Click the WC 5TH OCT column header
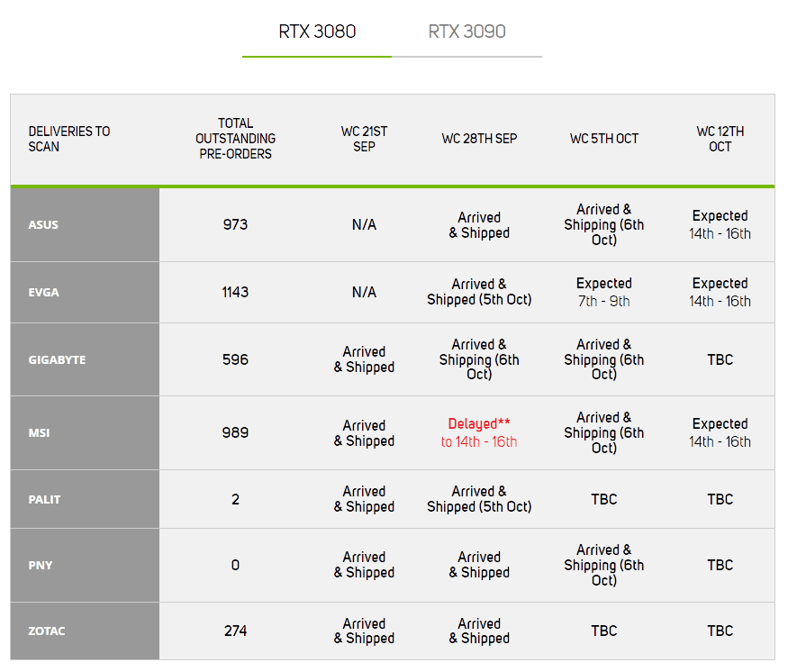 click(604, 139)
